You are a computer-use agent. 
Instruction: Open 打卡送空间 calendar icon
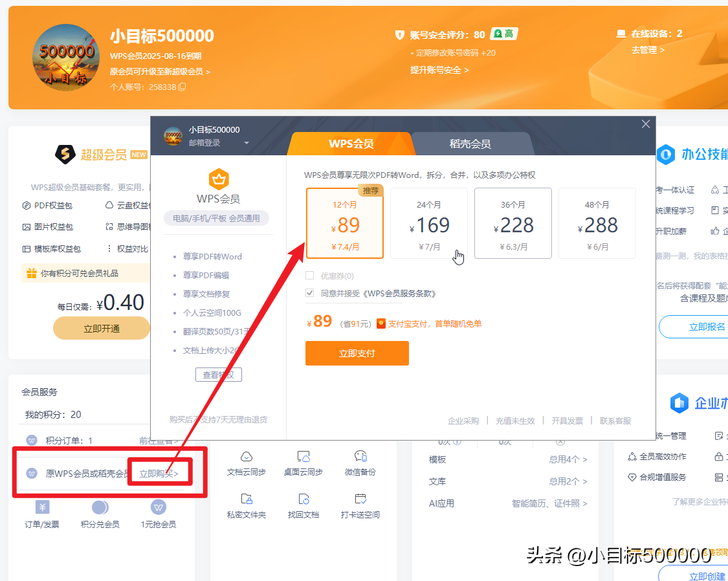[360, 499]
